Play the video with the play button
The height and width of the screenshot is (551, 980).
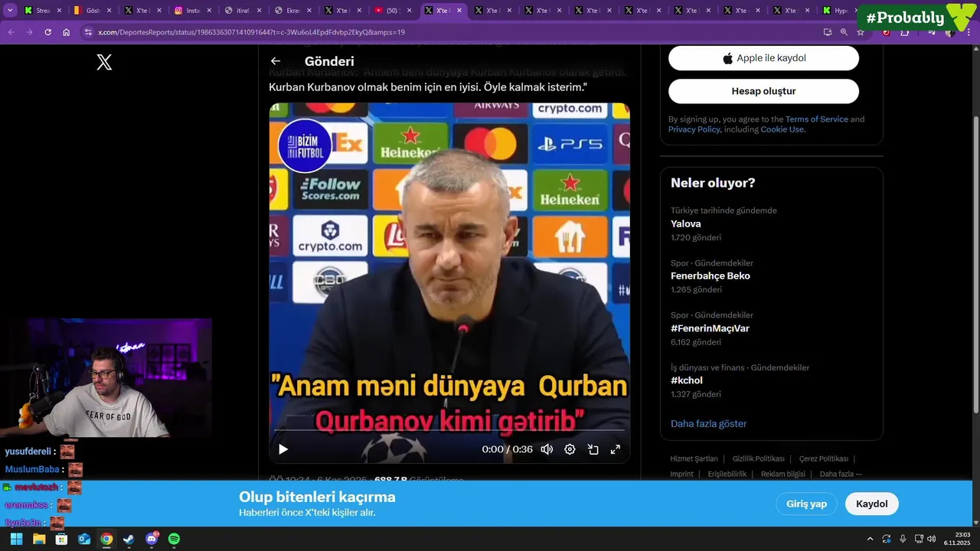click(283, 449)
